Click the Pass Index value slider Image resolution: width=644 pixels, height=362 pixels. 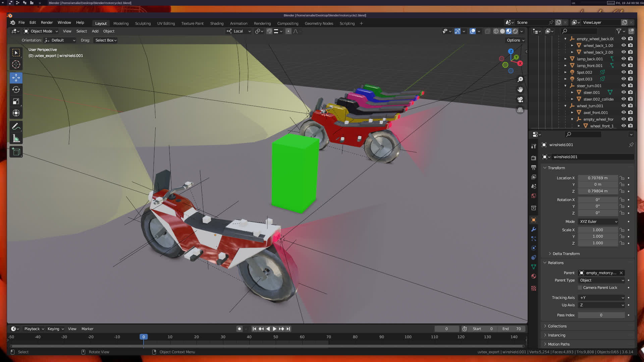tap(601, 315)
